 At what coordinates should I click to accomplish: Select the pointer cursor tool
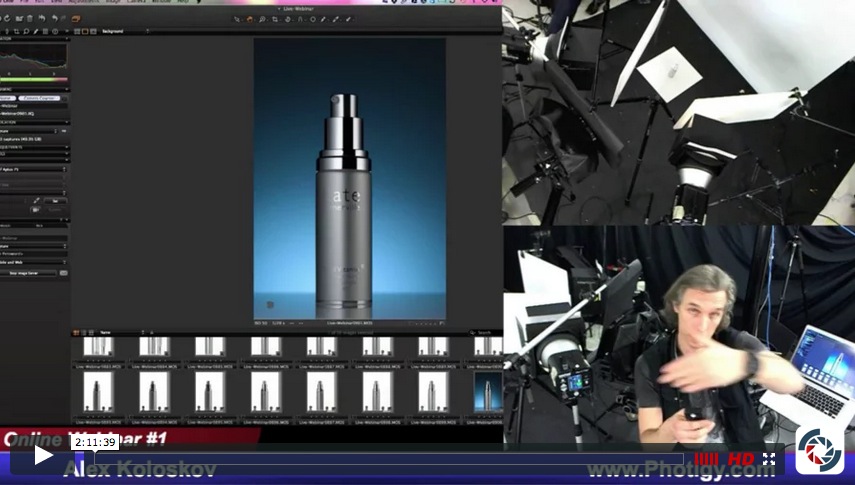[237, 19]
